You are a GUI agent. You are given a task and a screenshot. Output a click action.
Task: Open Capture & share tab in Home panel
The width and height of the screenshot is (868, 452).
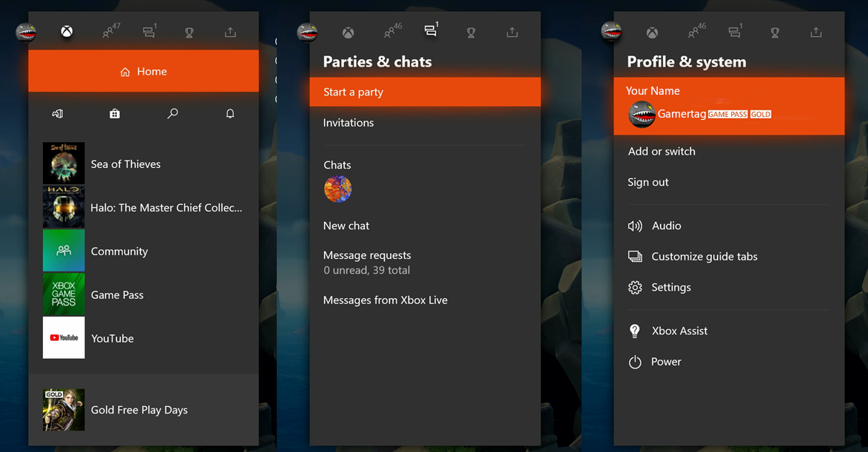230,32
